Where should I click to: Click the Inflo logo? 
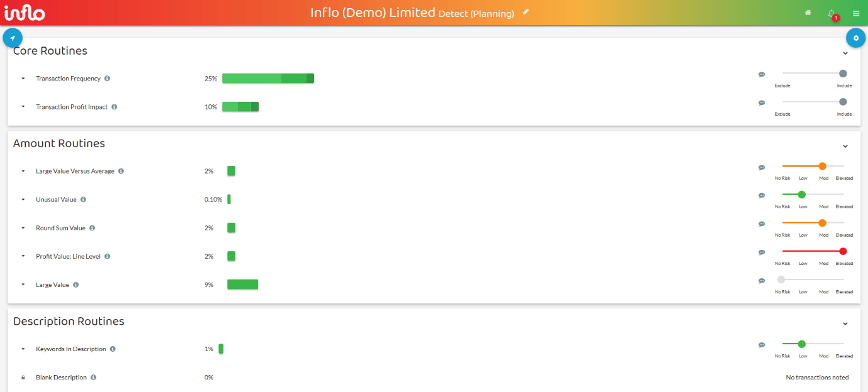pos(25,13)
